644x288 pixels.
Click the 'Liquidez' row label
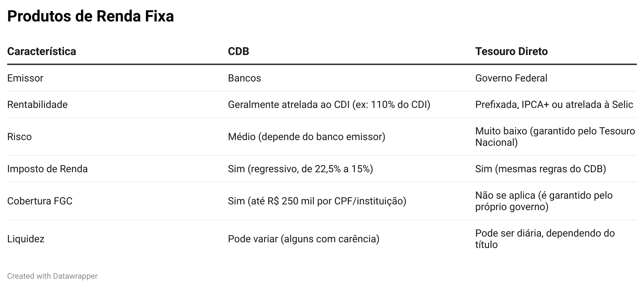[x=26, y=239]
